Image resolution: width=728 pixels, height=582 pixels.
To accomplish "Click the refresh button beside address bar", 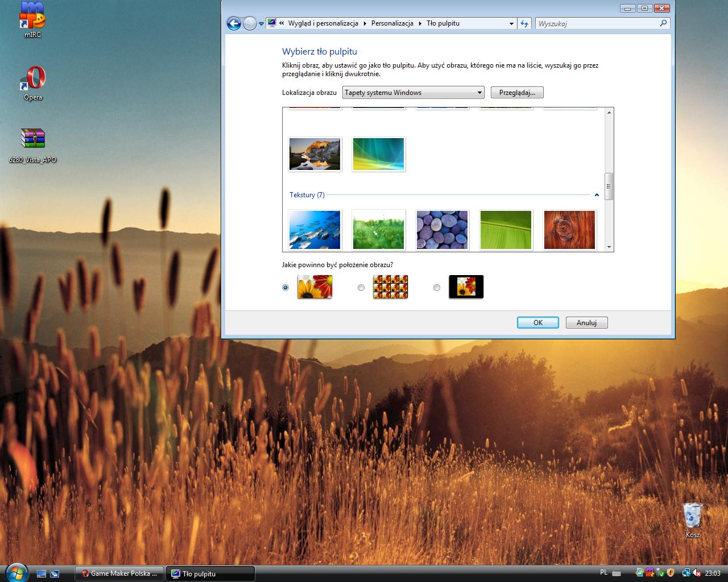I will (524, 23).
